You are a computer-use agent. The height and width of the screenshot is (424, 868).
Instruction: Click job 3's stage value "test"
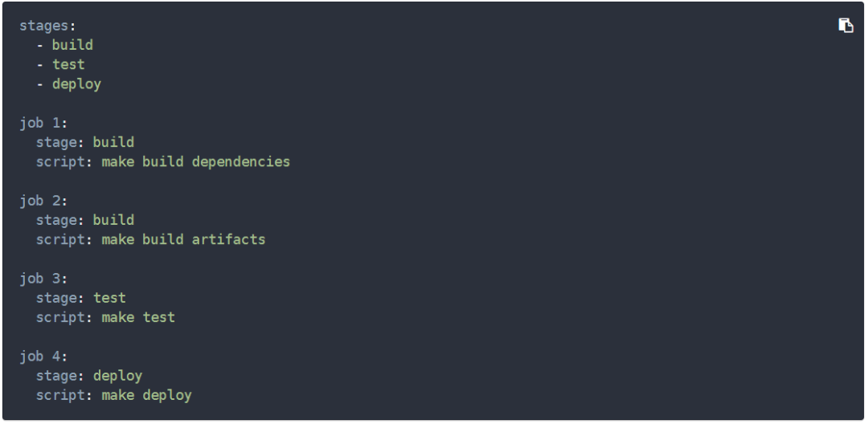[109, 298]
